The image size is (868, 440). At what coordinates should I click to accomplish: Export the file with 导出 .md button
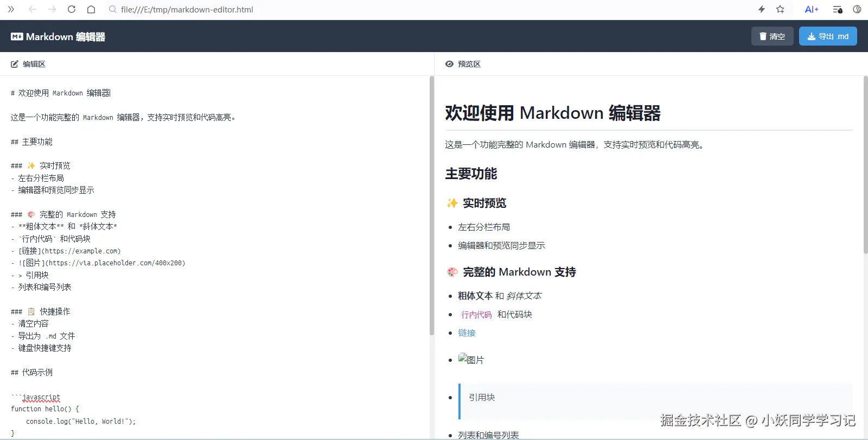pos(828,36)
